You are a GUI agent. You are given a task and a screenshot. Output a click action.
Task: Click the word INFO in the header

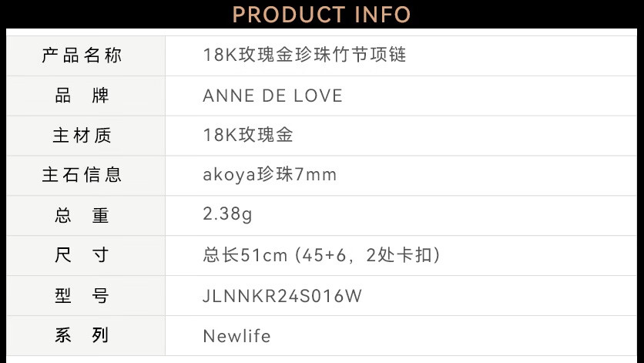point(382,14)
